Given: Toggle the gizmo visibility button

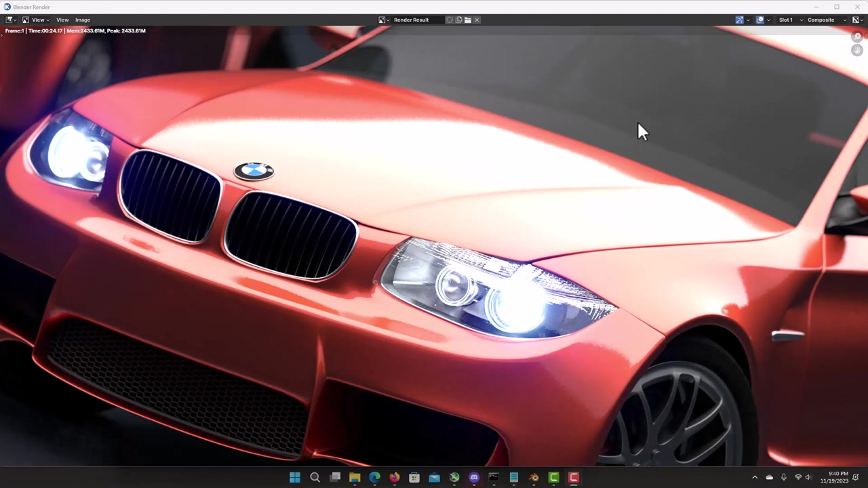Looking at the screenshot, I should (739, 20).
